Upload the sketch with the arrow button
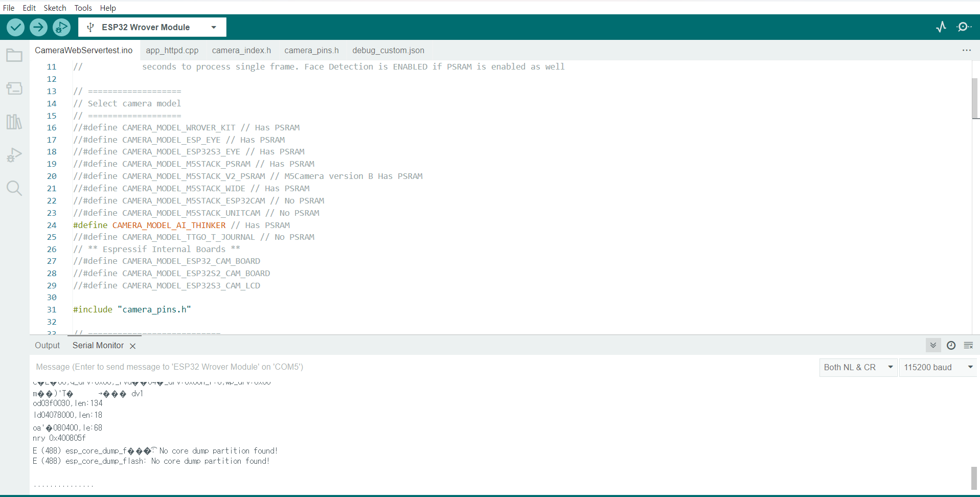Image resolution: width=980 pixels, height=497 pixels. pyautogui.click(x=38, y=27)
